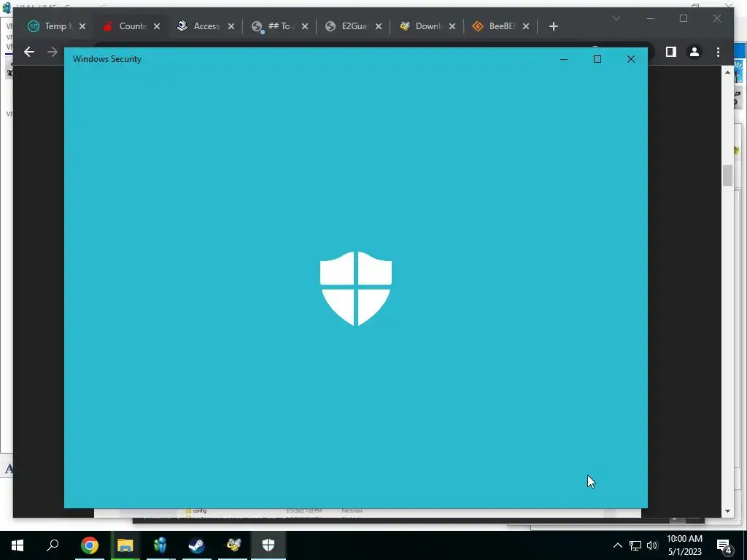Open the Action Center notifications icon

(x=724, y=545)
